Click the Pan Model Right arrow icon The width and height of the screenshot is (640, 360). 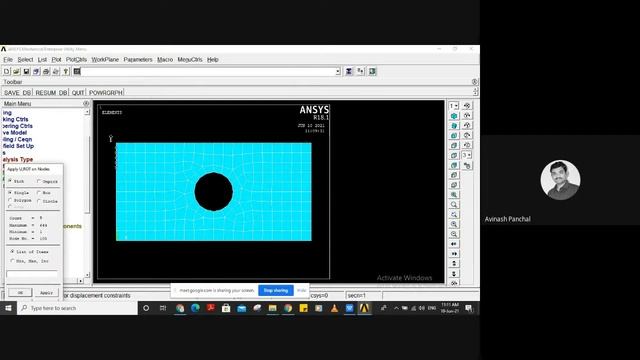[454, 253]
